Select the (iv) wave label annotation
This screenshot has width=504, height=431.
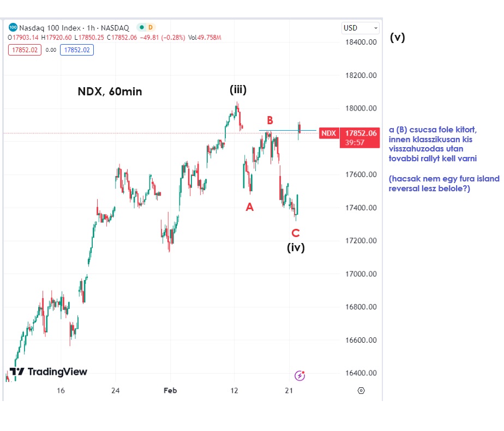coord(296,247)
